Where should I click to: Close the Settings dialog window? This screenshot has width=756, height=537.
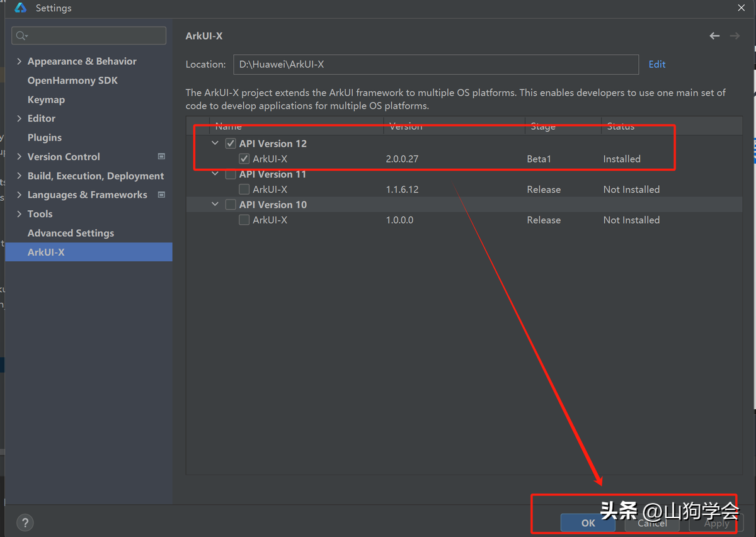[742, 7]
